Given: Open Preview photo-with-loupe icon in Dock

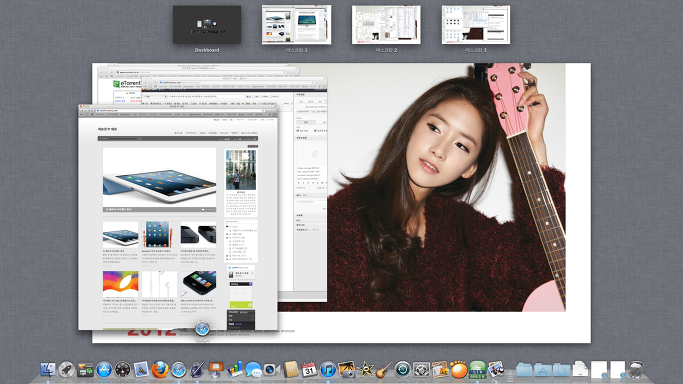Looking at the screenshot, I should point(496,370).
